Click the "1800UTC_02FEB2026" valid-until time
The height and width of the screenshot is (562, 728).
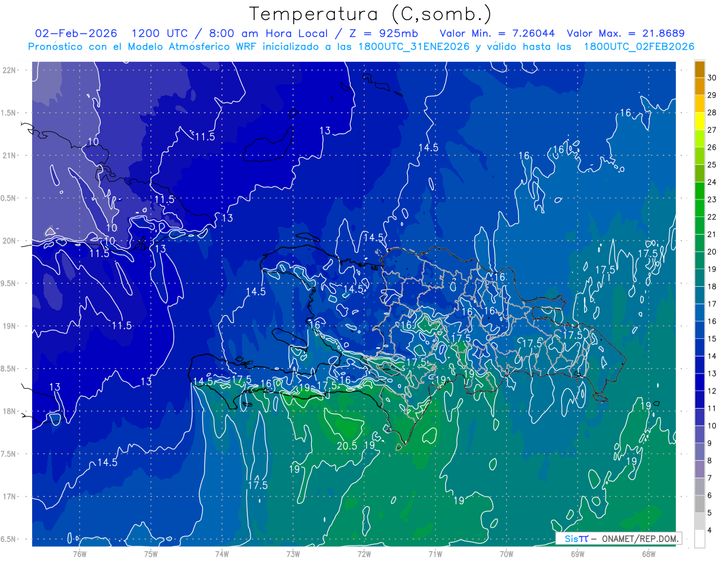[639, 47]
